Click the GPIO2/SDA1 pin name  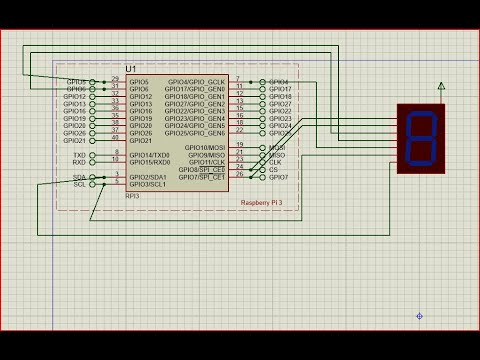pos(148,177)
